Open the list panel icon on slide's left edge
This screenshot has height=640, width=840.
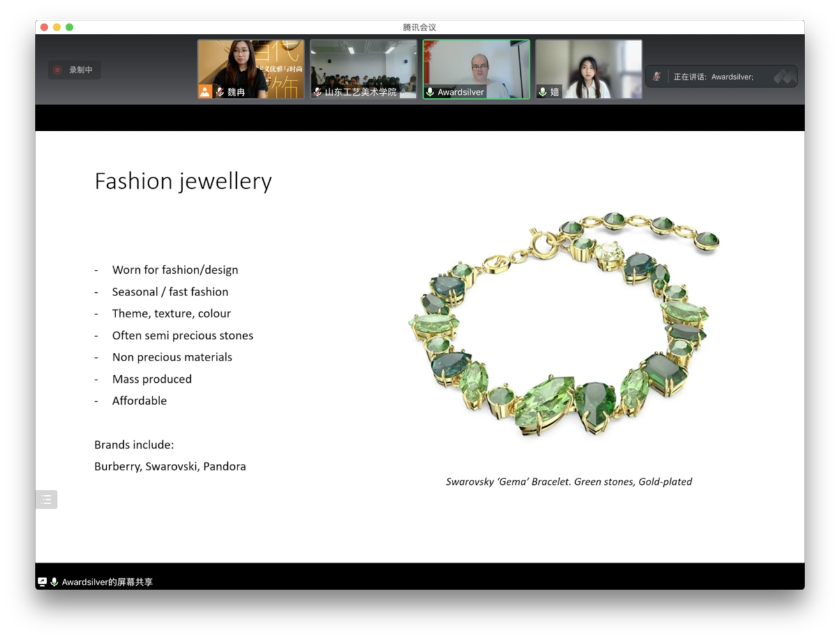click(46, 500)
